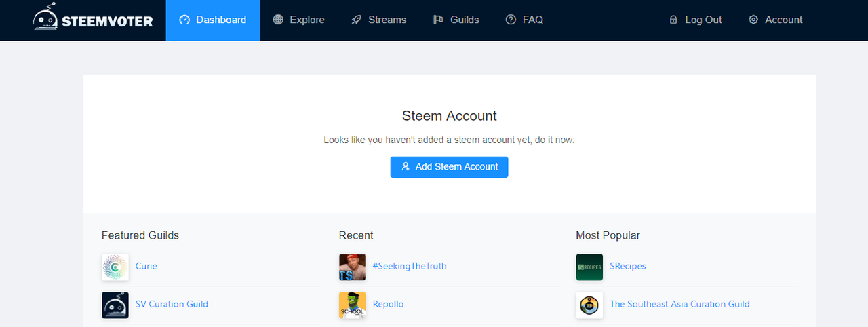This screenshot has height=327, width=868.
Task: Open The Southeast Asia Curation Guild link
Action: 679,304
